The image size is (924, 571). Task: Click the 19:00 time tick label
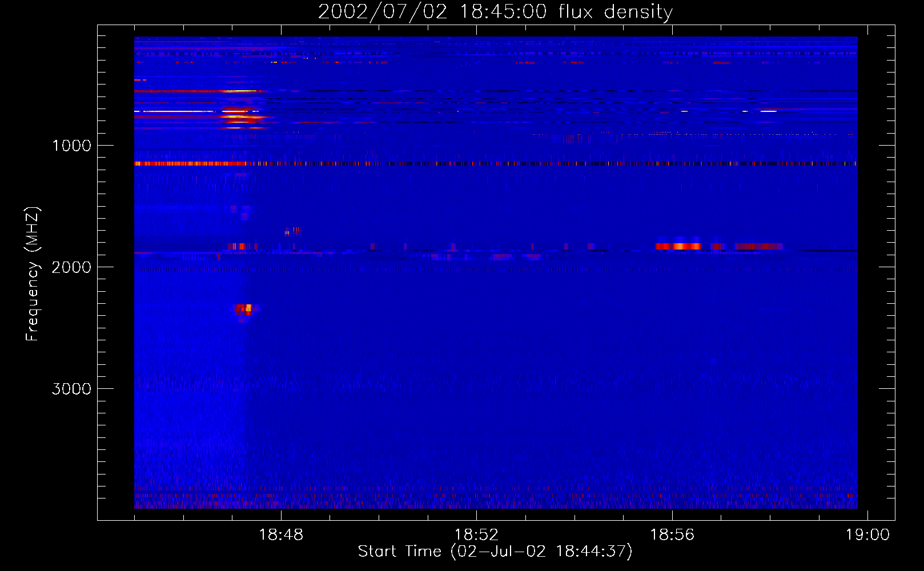point(867,535)
